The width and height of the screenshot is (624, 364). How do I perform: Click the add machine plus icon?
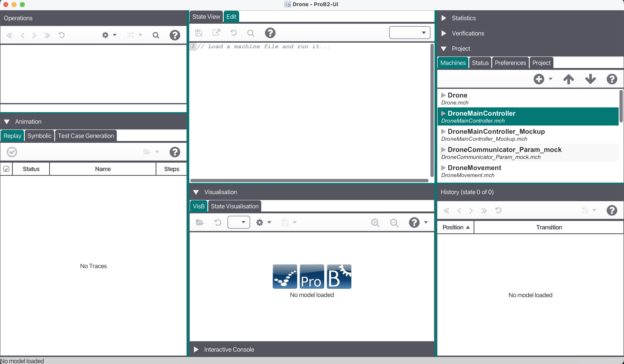(x=539, y=79)
